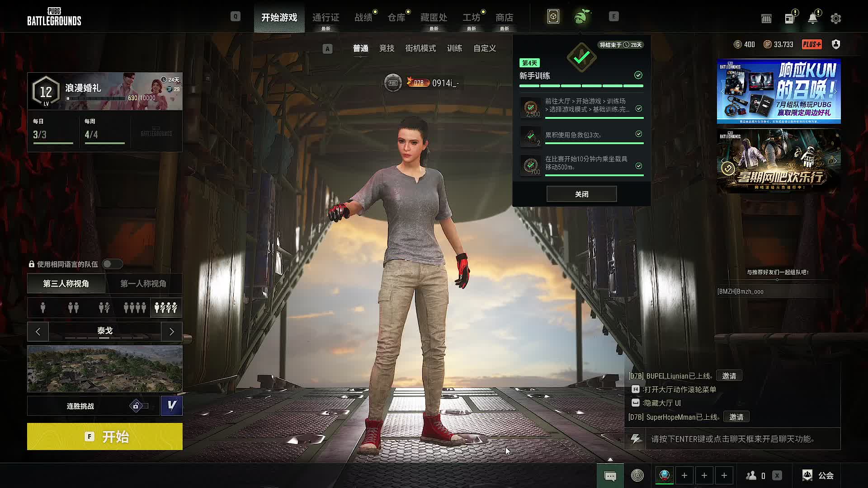Open the crate box icon in top bar
Image resolution: width=868 pixels, height=488 pixels.
(x=553, y=17)
